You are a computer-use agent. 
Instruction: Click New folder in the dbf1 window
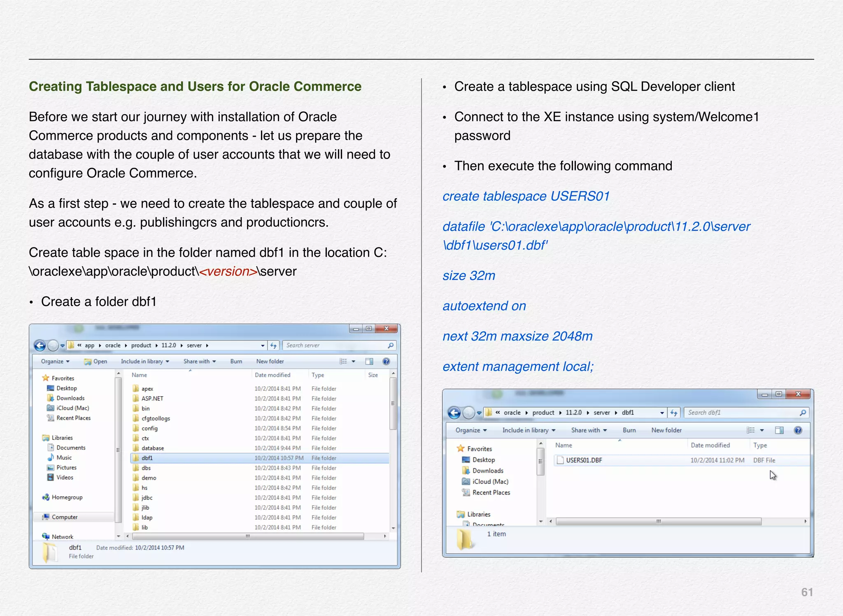666,430
